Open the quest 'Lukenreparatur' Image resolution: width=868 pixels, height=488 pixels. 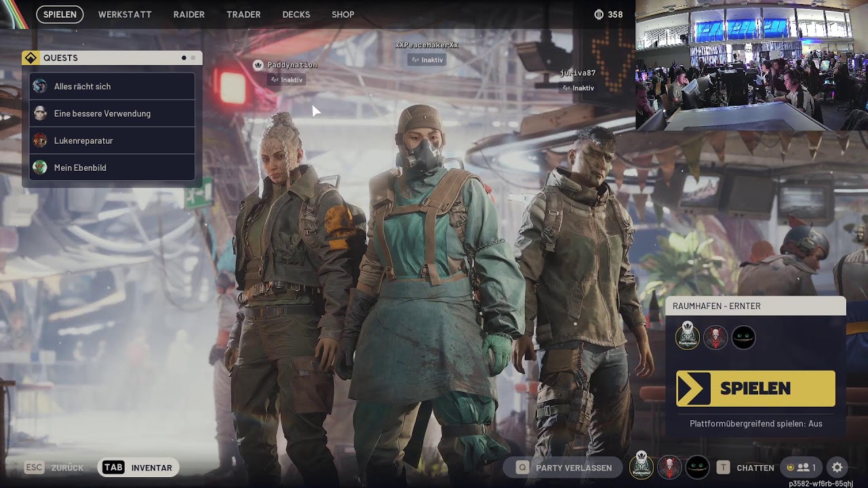112,140
